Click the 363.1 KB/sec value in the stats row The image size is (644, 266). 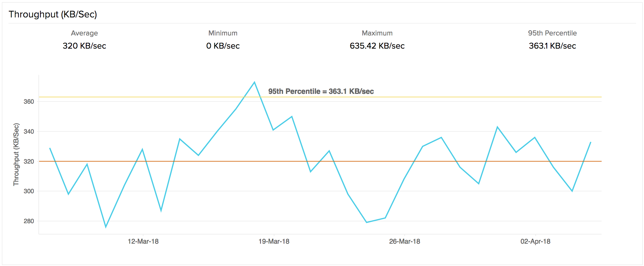point(552,46)
